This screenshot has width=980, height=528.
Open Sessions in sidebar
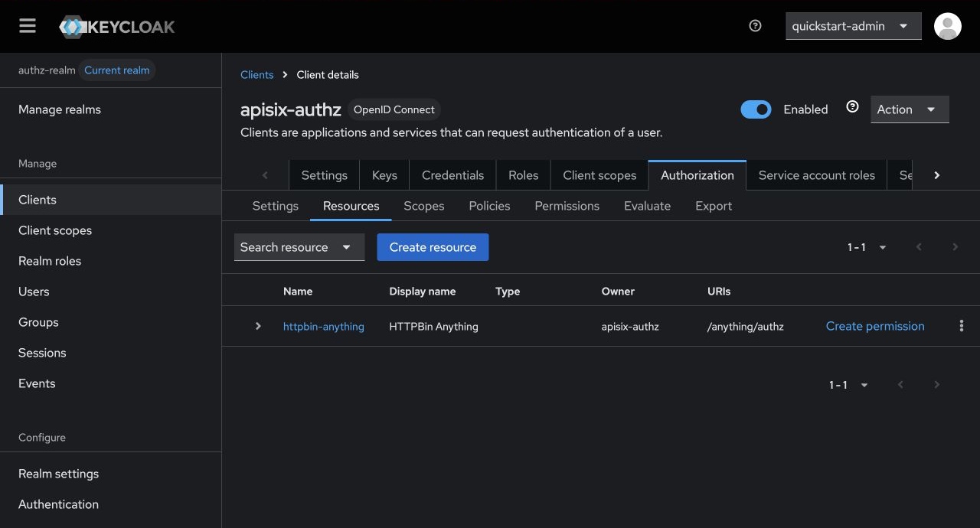[110, 353]
